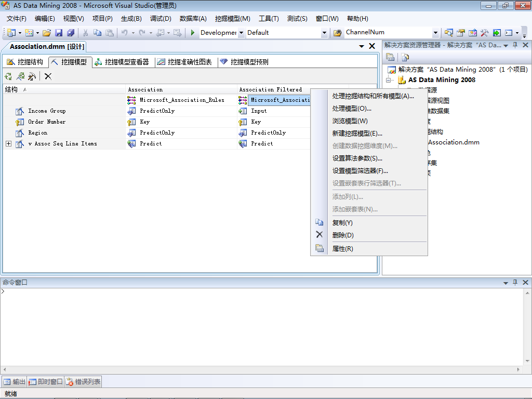Screen dimensions: 532x399
Task: Click the Save All toolbar icon
Action: point(71,33)
